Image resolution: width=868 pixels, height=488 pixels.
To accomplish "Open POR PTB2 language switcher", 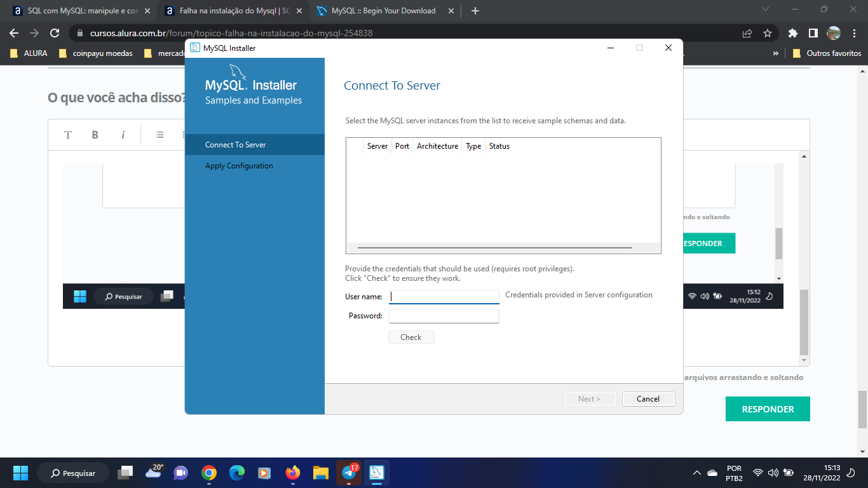I will coord(734,473).
